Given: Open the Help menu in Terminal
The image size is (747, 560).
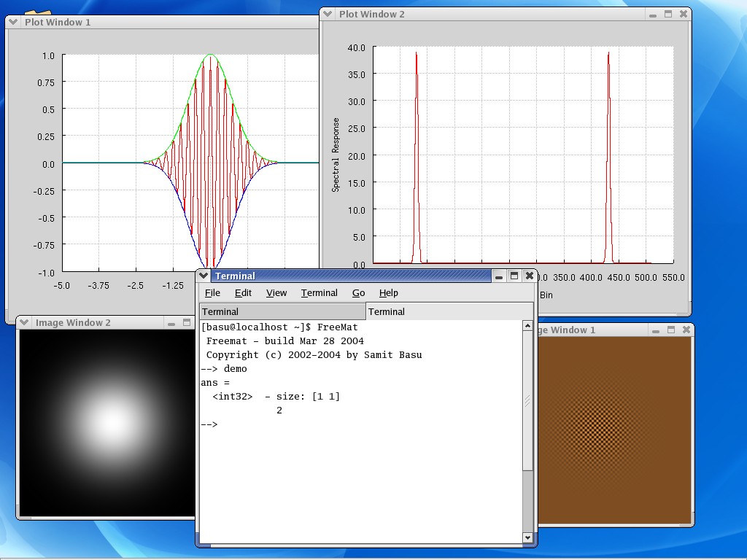Looking at the screenshot, I should 389,293.
